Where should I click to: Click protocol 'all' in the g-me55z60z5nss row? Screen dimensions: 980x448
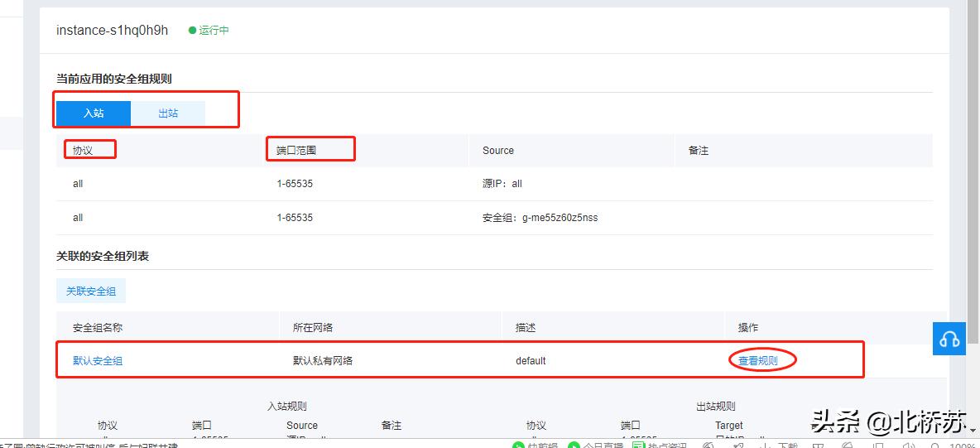78,218
